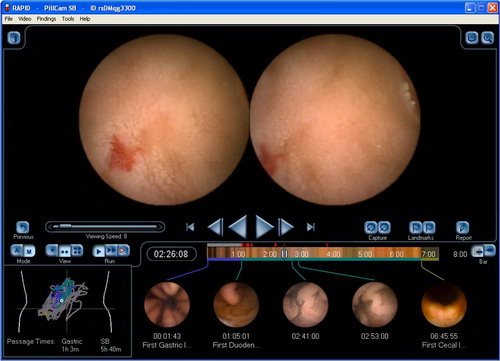
Task: Click the capsule icon at top-left
Action: pyautogui.click(x=14, y=38)
